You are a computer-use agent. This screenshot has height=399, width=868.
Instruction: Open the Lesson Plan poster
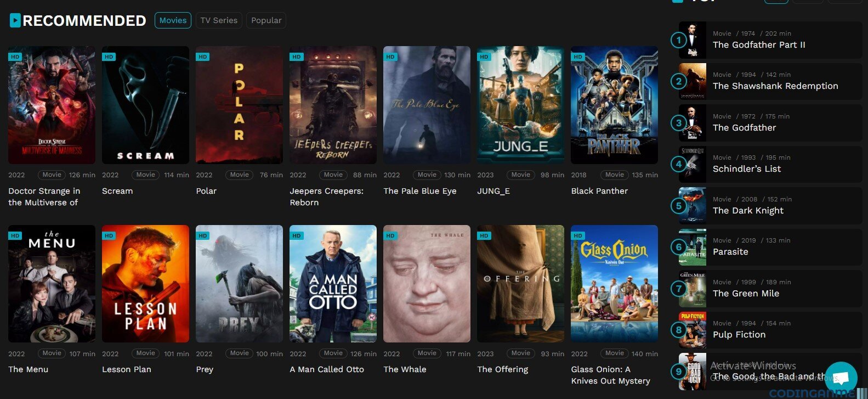pyautogui.click(x=145, y=284)
